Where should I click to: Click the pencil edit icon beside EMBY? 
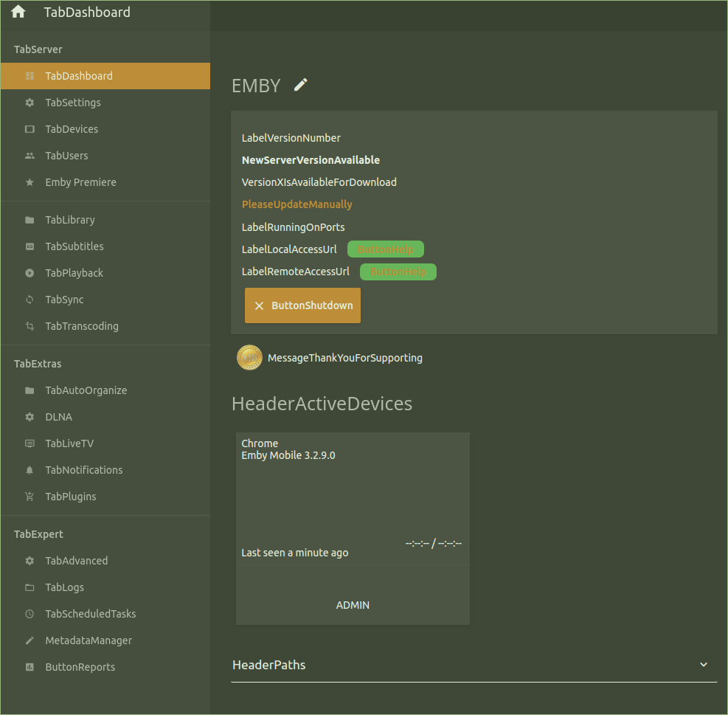300,85
